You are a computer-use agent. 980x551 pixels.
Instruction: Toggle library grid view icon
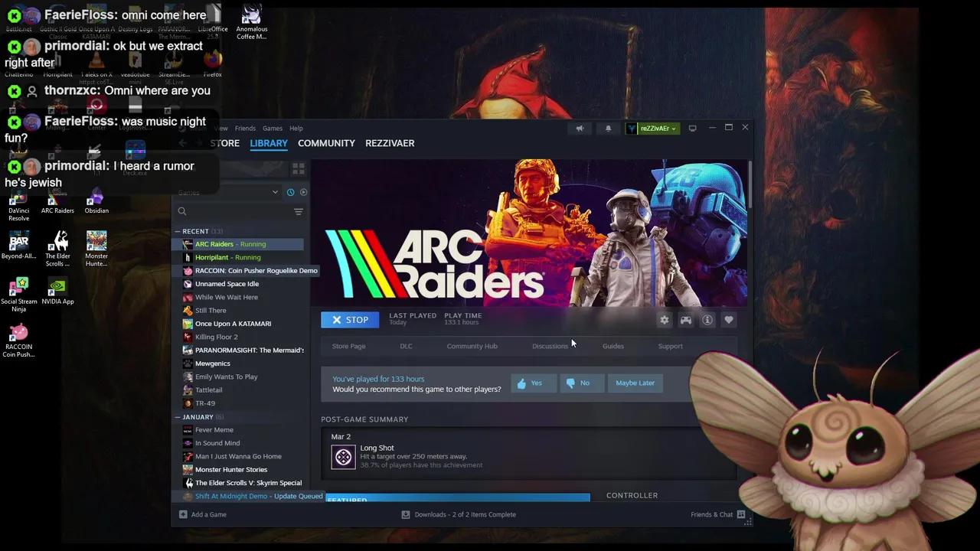[x=299, y=168]
